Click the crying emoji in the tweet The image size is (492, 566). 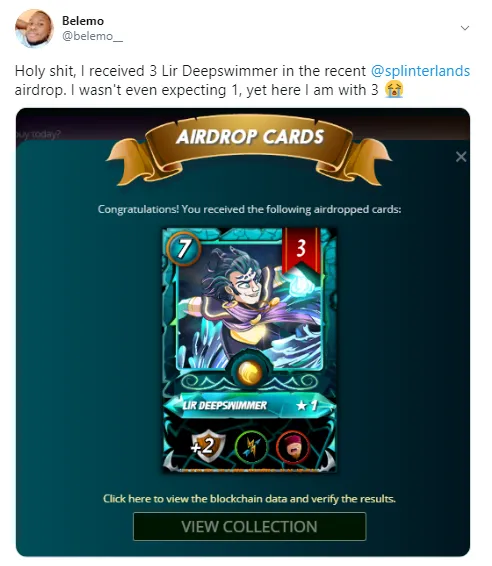[x=393, y=90]
